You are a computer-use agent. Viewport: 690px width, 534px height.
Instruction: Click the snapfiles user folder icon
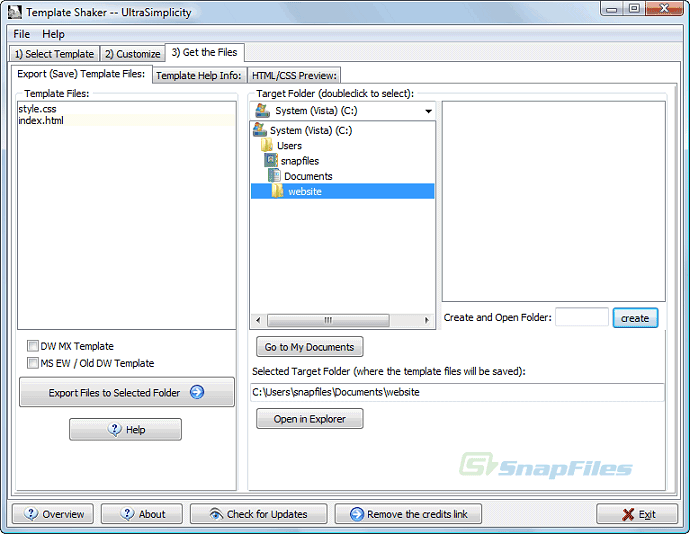pyautogui.click(x=271, y=160)
